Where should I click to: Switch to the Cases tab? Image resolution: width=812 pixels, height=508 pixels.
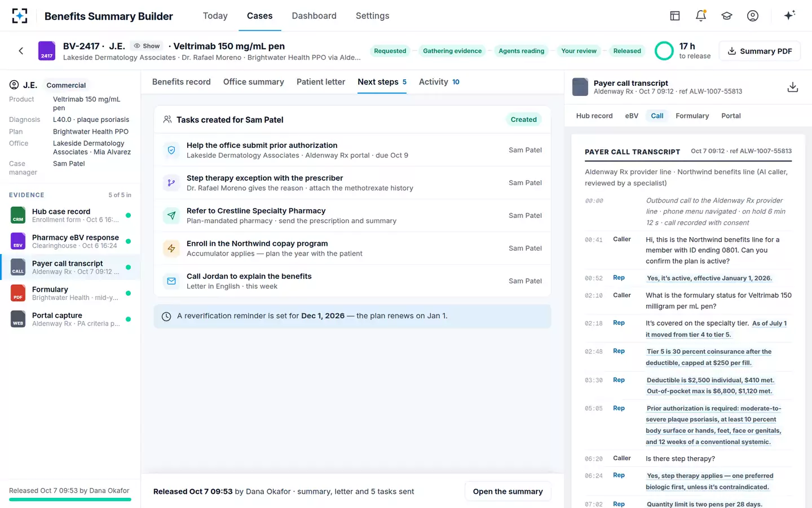coord(260,16)
